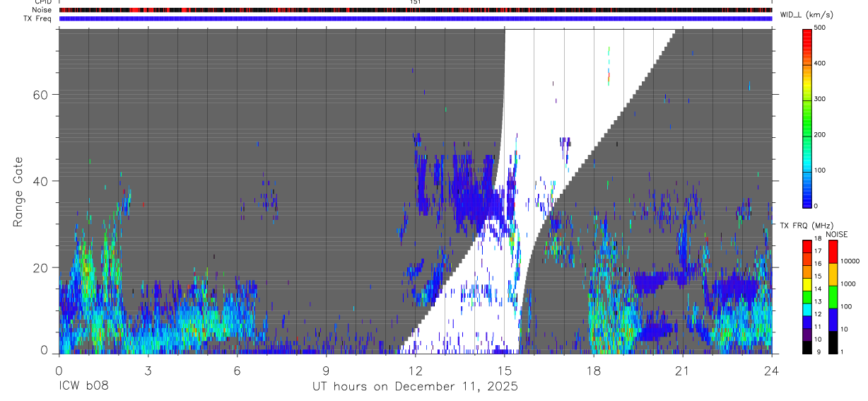Click the 13 MHz label in the TX FRQ legend

click(819, 302)
